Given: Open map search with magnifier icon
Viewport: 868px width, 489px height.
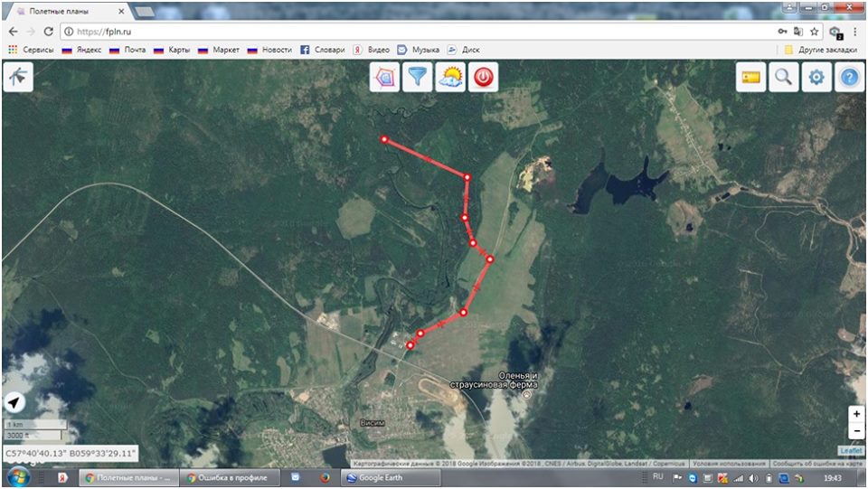Looking at the screenshot, I should pos(783,78).
